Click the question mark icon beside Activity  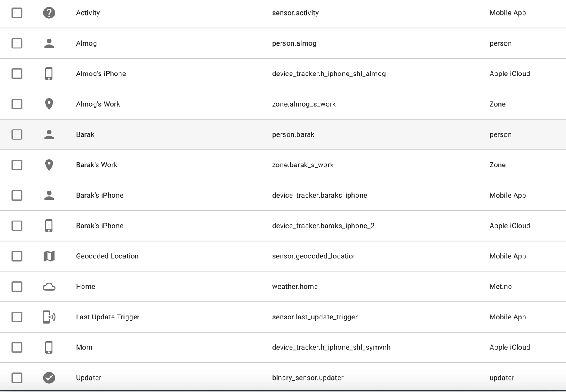click(49, 13)
